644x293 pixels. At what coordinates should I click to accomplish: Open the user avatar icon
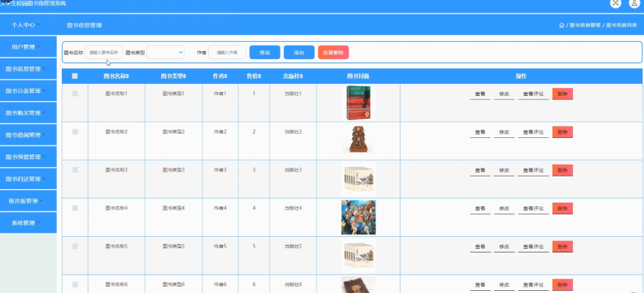[634, 3]
